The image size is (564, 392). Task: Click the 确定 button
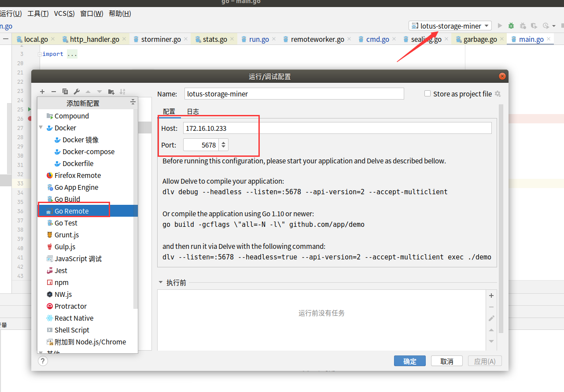pos(409,361)
